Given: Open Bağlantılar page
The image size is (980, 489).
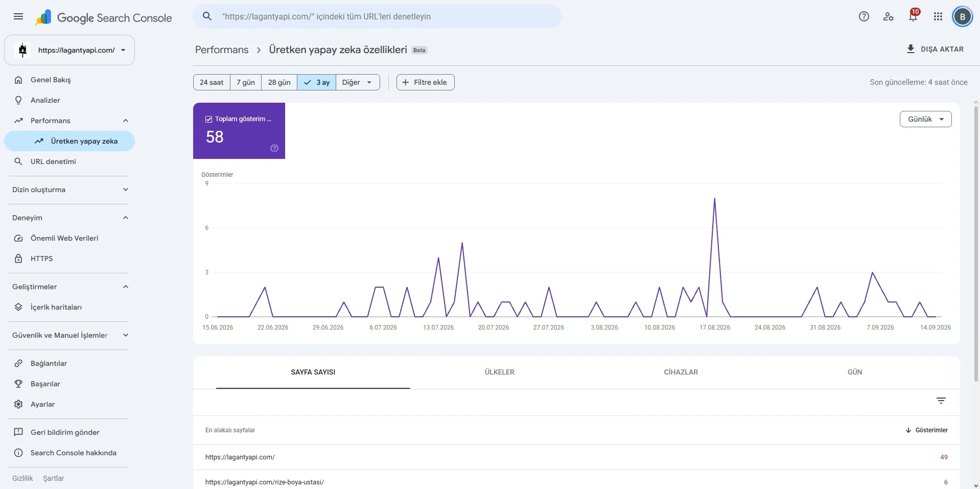Looking at the screenshot, I should point(69,363).
